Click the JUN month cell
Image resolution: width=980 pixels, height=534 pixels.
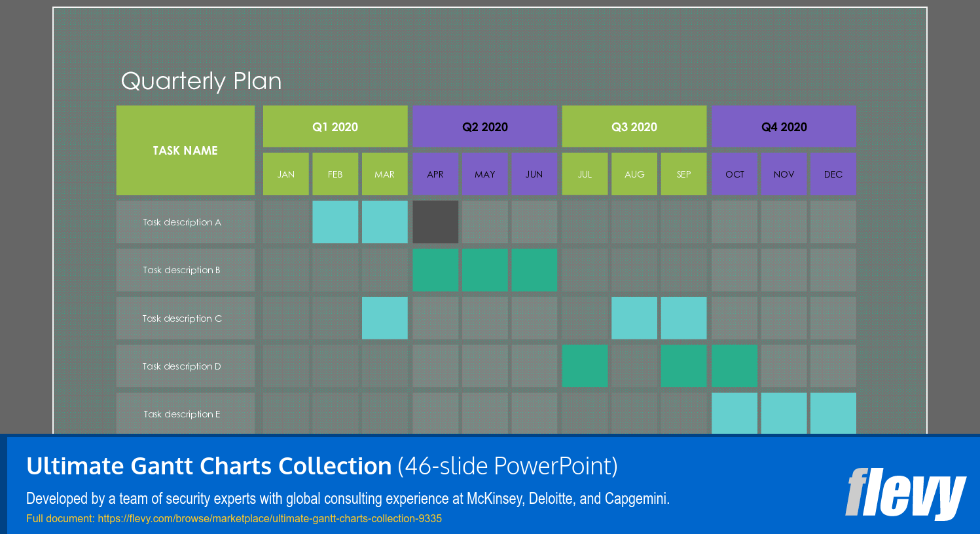(x=534, y=174)
